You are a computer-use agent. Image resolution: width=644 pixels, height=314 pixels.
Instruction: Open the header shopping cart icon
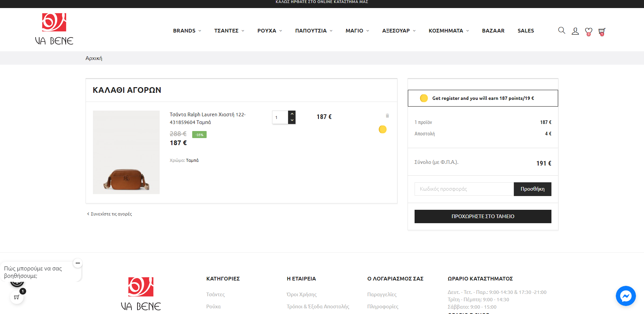tap(602, 32)
